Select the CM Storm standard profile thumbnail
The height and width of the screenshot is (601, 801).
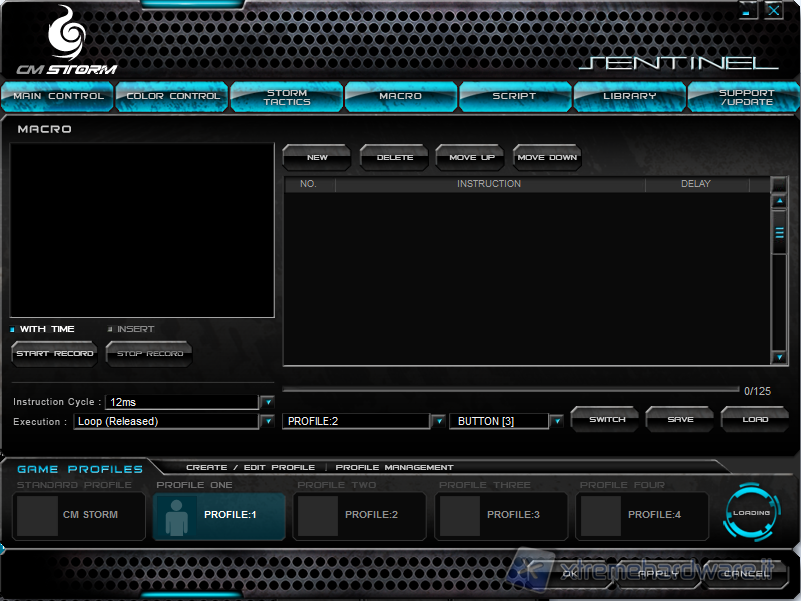click(x=38, y=515)
